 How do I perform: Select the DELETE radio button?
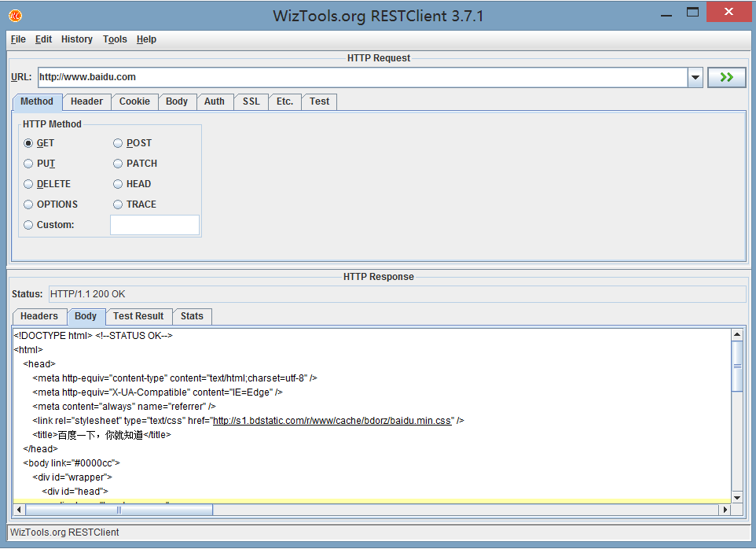pyautogui.click(x=28, y=184)
